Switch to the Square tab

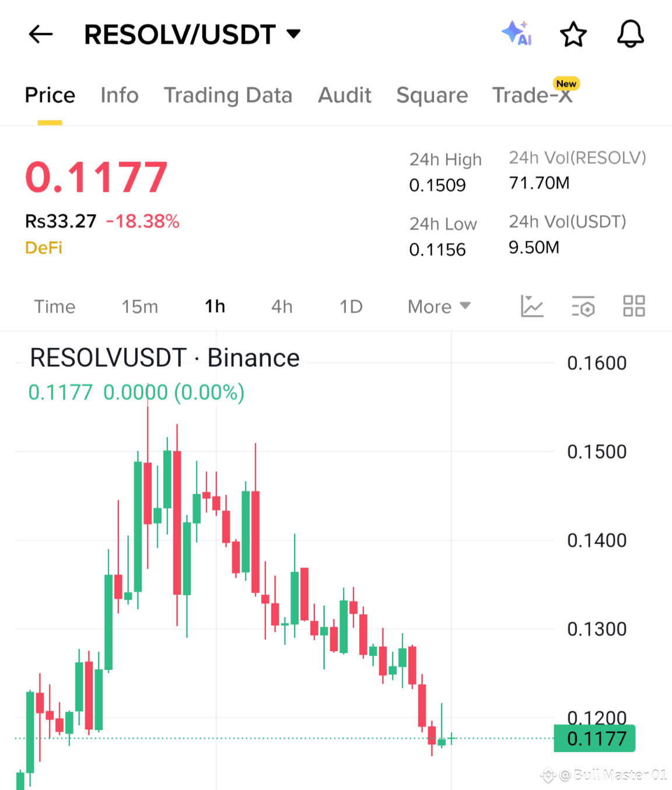432,95
